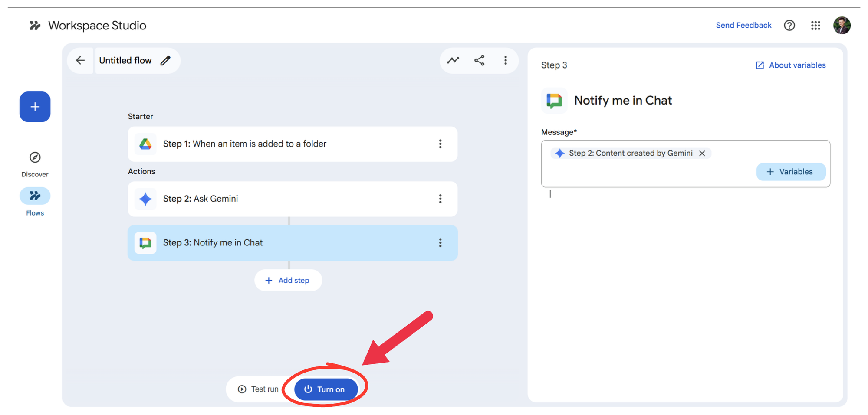
Task: Open the Google apps grid launcher
Action: (x=815, y=26)
